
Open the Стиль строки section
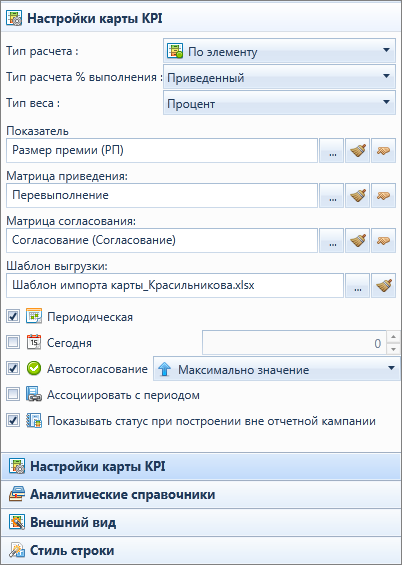point(201,550)
